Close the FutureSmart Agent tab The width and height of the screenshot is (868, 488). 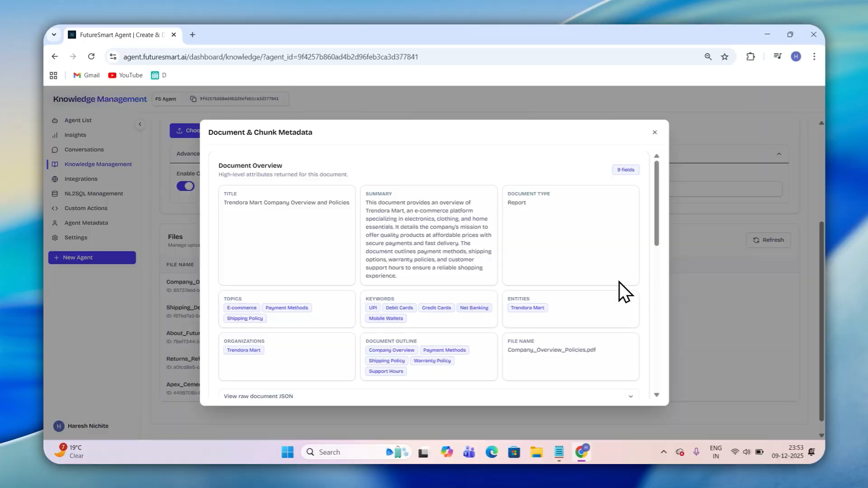[174, 35]
